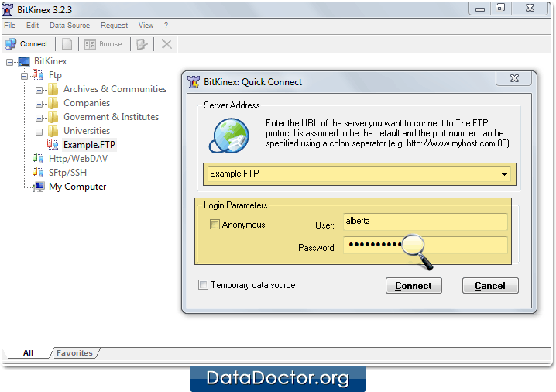Open the View menu
Image resolution: width=556 pixels, height=392 pixels.
click(146, 26)
